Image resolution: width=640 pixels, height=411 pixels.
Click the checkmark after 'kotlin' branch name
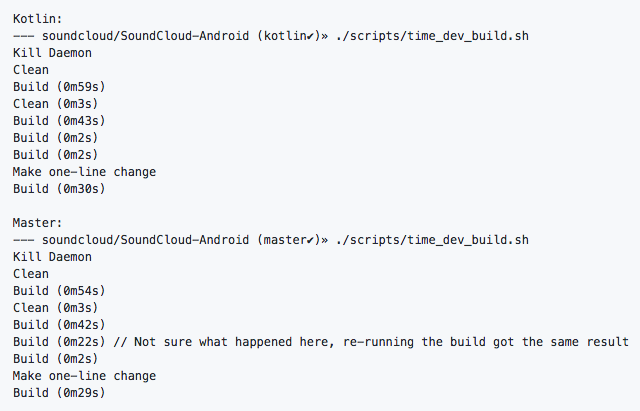(310, 36)
